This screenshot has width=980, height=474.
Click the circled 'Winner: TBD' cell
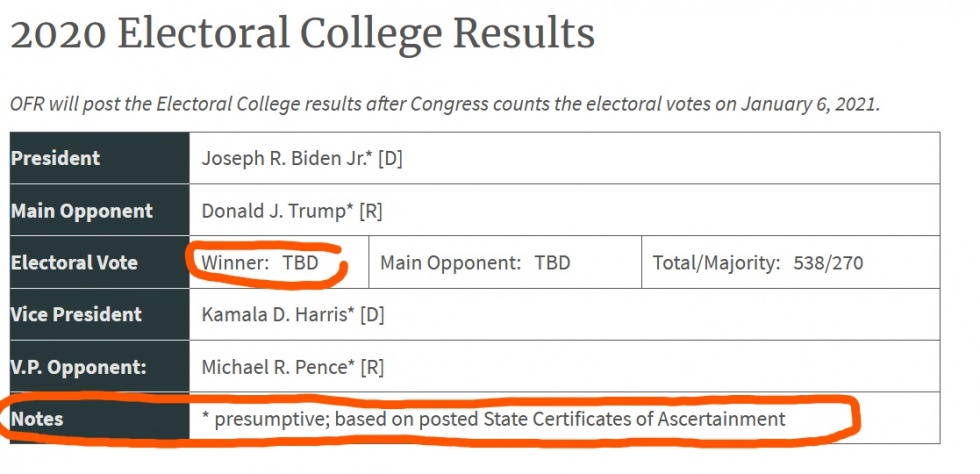tap(260, 263)
